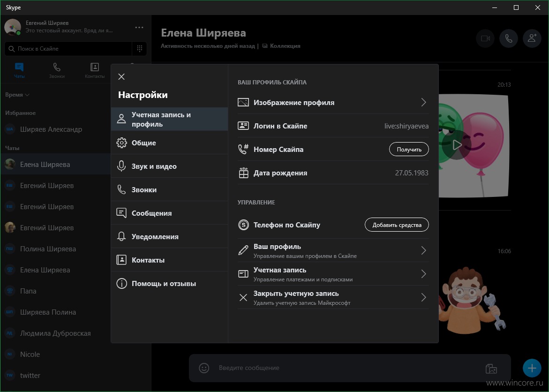The height and width of the screenshot is (392, 549).
Task: Open the twitter chat
Action: coord(75,375)
